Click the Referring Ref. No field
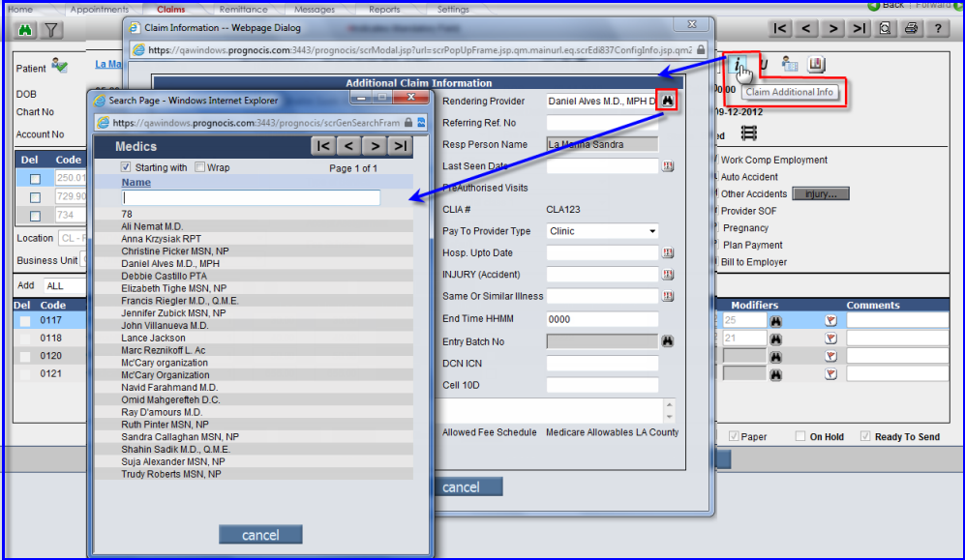The image size is (965, 560). 602,123
